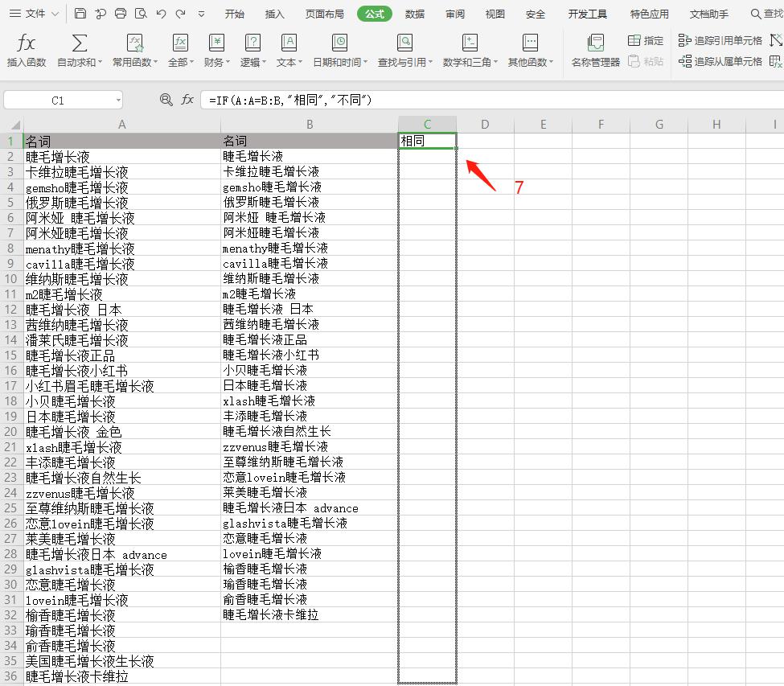
Task: Select cell A20 睫毛增长液 金色
Action: coord(121,432)
